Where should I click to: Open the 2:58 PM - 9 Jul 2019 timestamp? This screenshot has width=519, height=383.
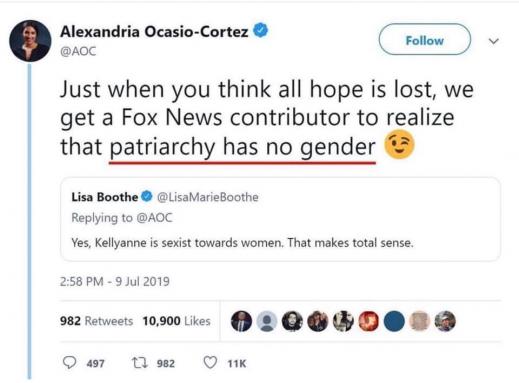(115, 282)
